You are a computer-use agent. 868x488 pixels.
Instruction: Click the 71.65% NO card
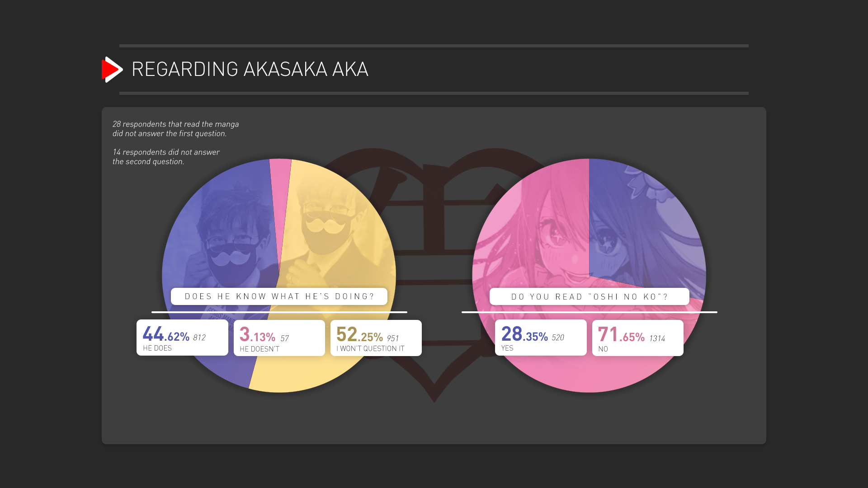pyautogui.click(x=637, y=338)
